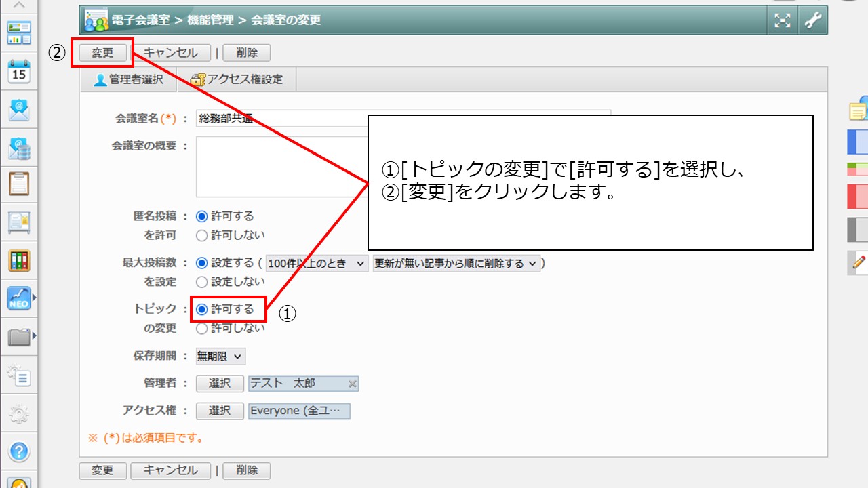868x488 pixels.
Task: Click the gray color swatch at right
Action: (x=858, y=230)
